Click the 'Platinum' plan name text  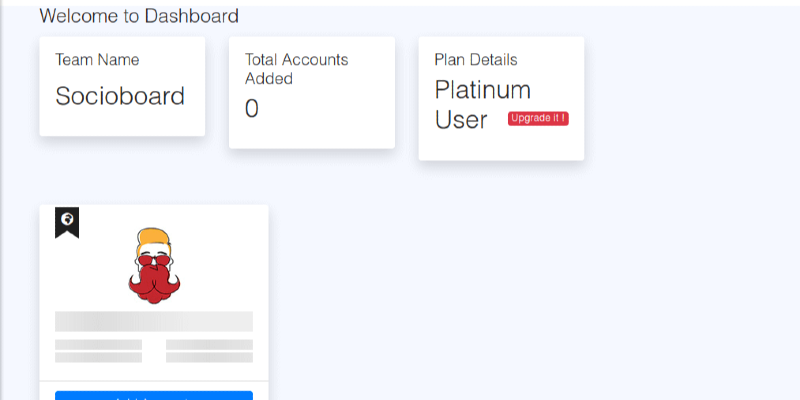pyautogui.click(x=483, y=90)
